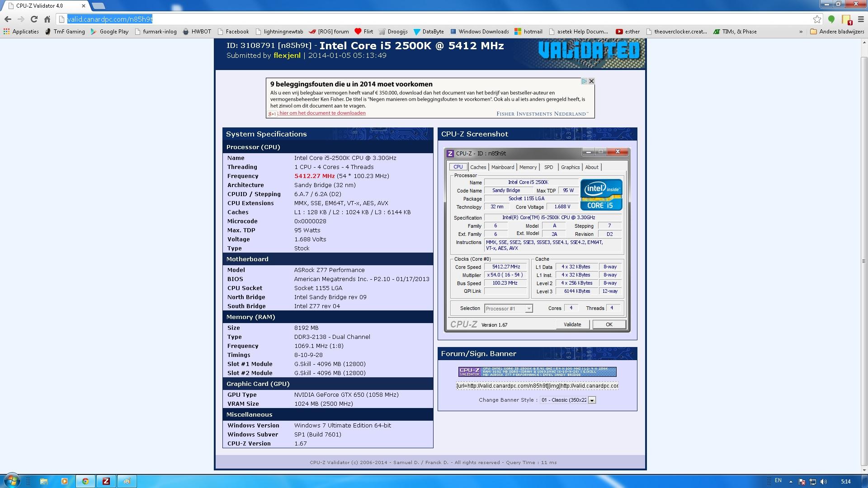The image size is (868, 488).
Task: Go back with the browser back arrow
Action: pyautogui.click(x=8, y=19)
